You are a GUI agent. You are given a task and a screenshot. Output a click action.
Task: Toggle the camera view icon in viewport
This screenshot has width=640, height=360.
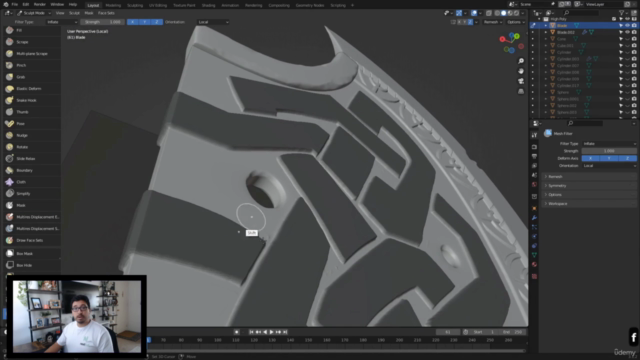click(x=521, y=81)
